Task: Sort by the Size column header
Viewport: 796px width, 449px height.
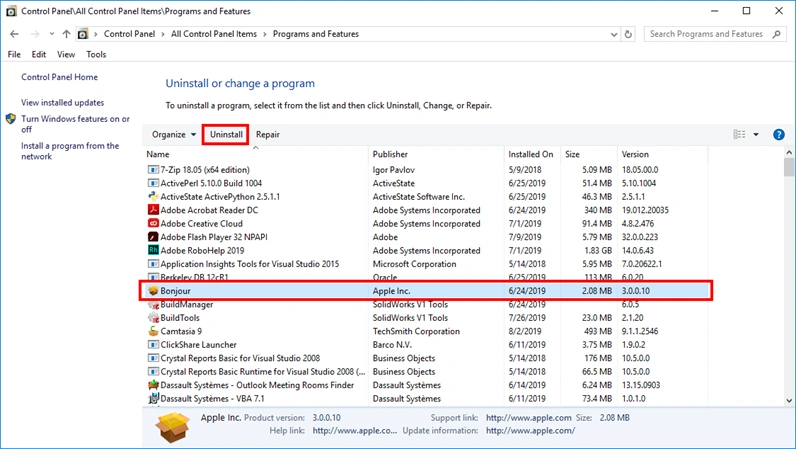Action: pyautogui.click(x=572, y=154)
